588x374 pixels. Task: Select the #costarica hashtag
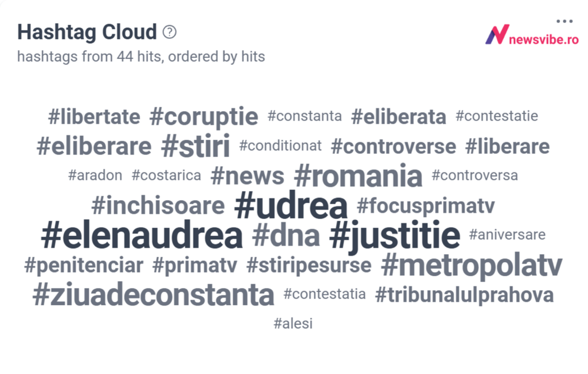click(x=167, y=175)
